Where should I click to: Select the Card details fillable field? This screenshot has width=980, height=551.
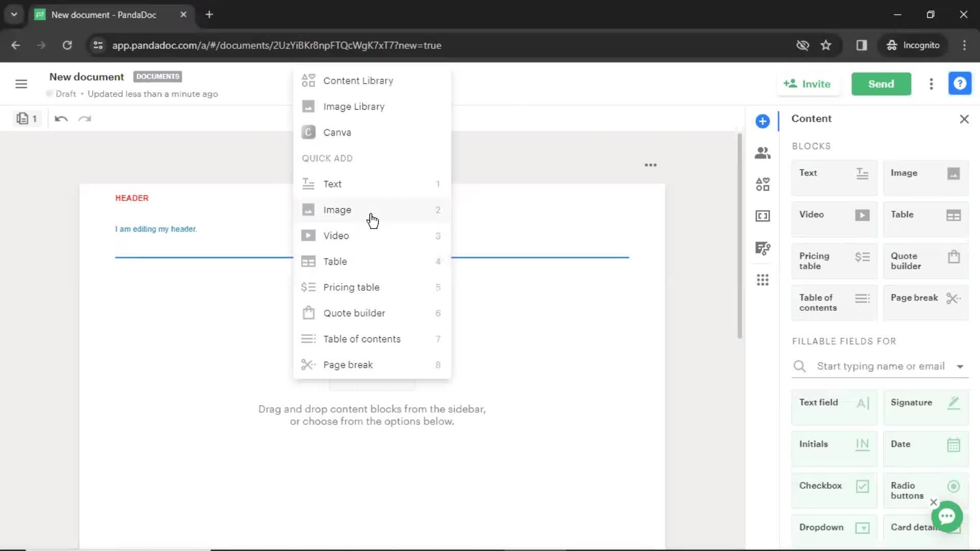point(926,527)
